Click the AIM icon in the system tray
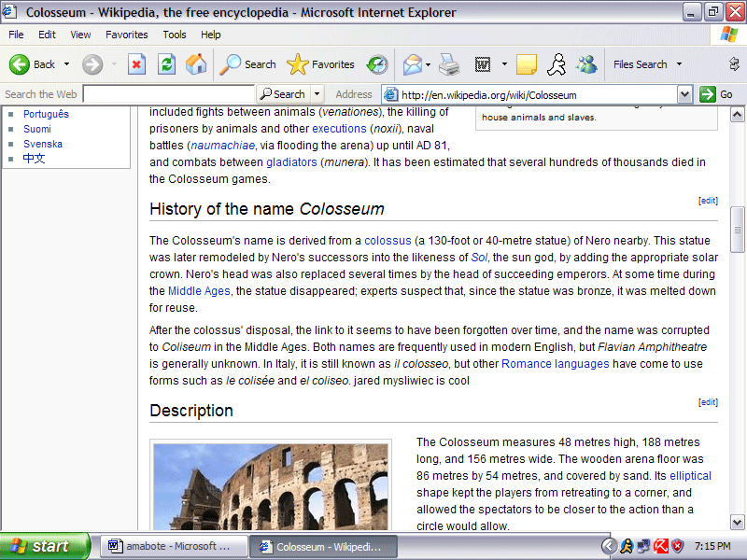The width and height of the screenshot is (747, 560). (627, 546)
